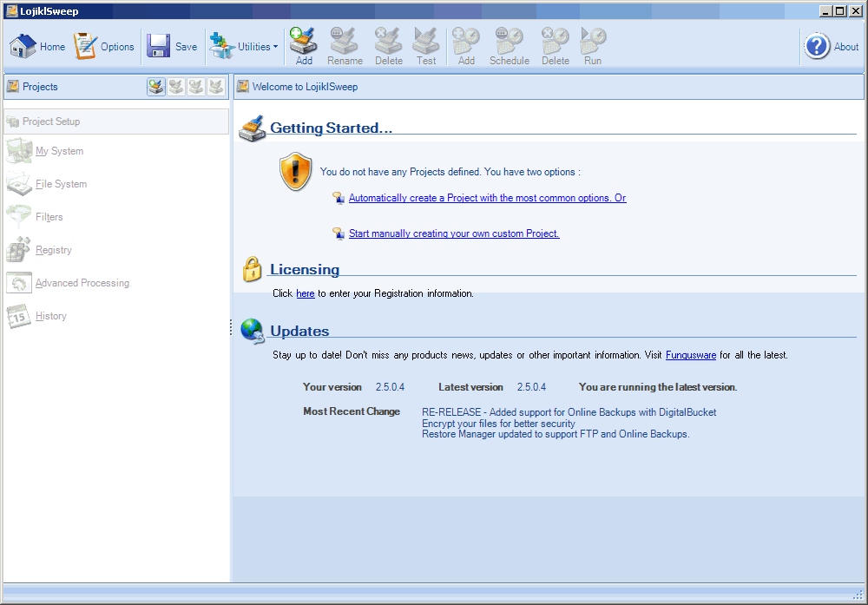Click the green-plus Add project button

point(304,46)
